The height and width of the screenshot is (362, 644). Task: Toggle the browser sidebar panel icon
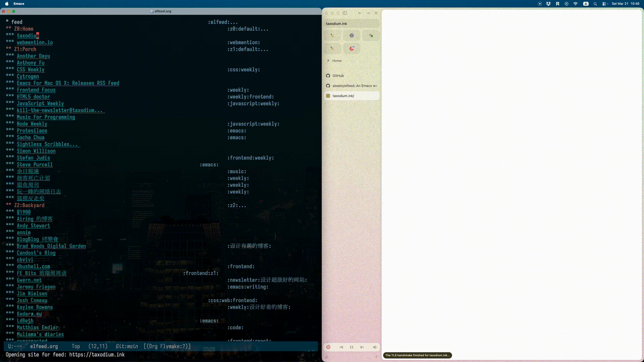(345, 13)
